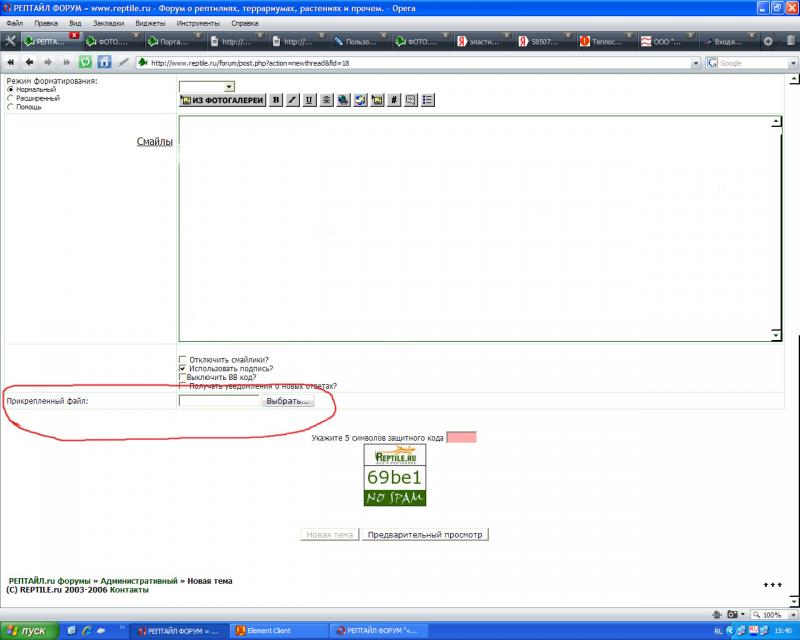Click the 'Выбрать...' file button
The width and height of the screenshot is (800, 640).
click(288, 401)
